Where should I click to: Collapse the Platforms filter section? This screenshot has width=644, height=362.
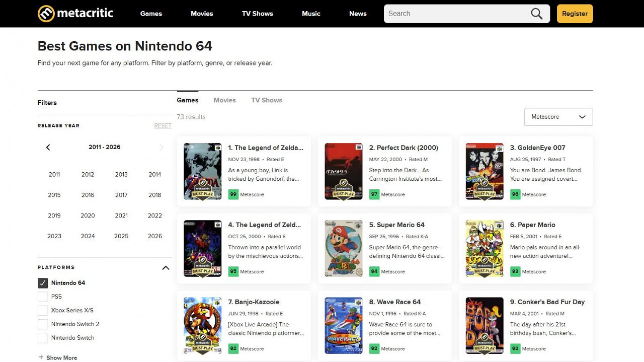point(166,268)
